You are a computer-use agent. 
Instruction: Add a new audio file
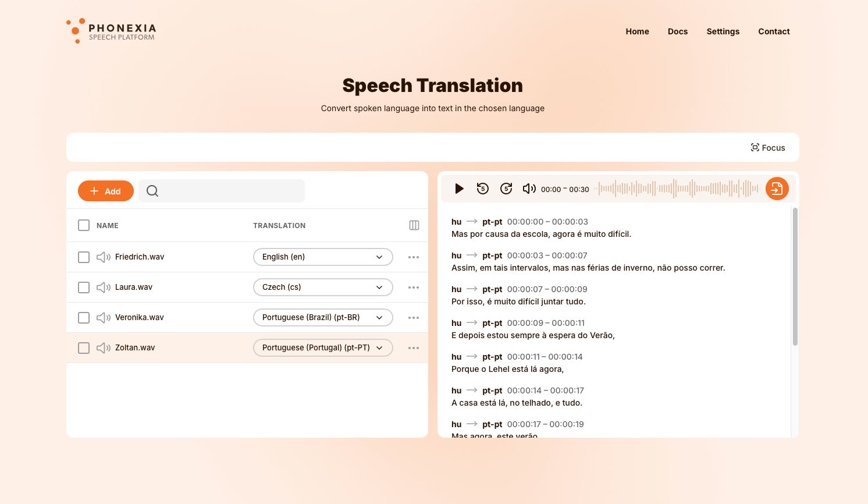105,190
